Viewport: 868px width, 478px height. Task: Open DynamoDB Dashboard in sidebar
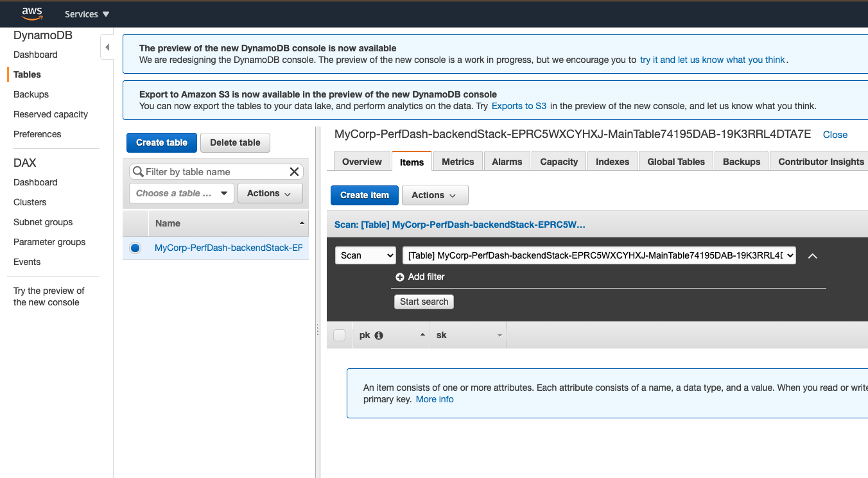[x=35, y=55]
